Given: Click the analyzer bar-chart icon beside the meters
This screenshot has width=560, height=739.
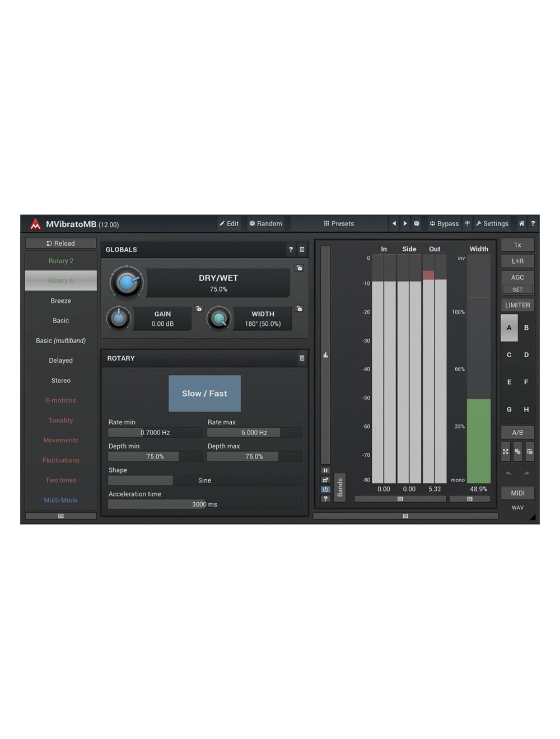Looking at the screenshot, I should pyautogui.click(x=325, y=355).
